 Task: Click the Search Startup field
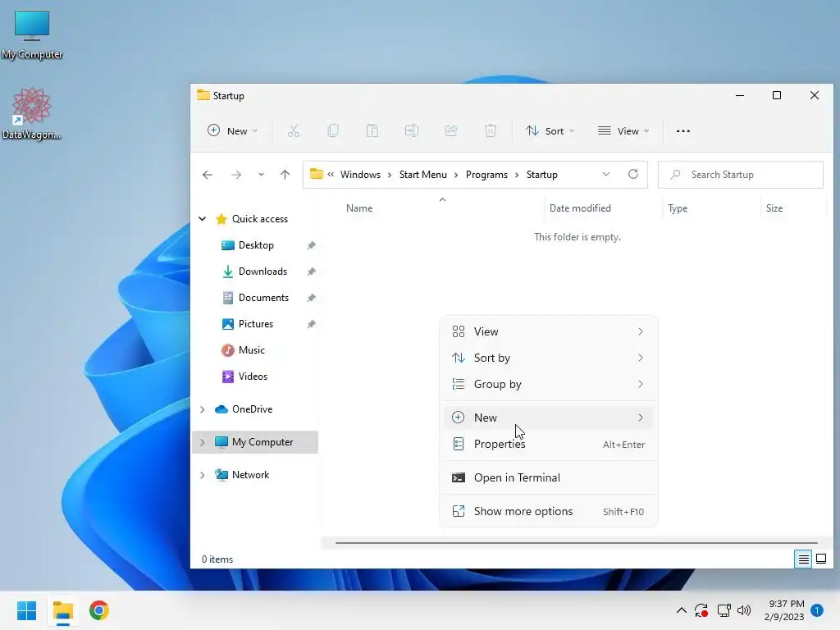click(x=741, y=175)
